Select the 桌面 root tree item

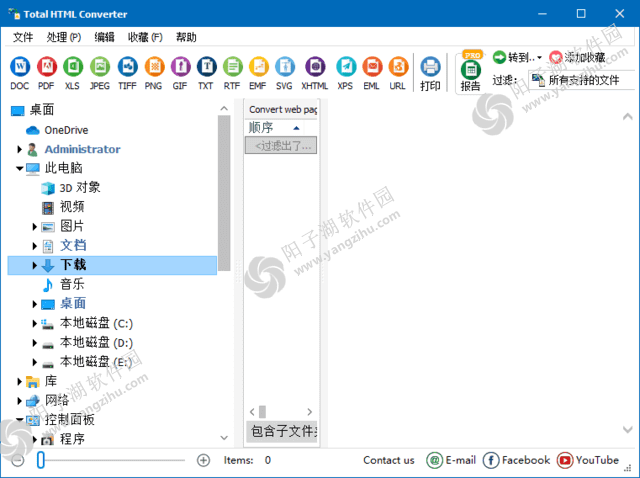32,110
